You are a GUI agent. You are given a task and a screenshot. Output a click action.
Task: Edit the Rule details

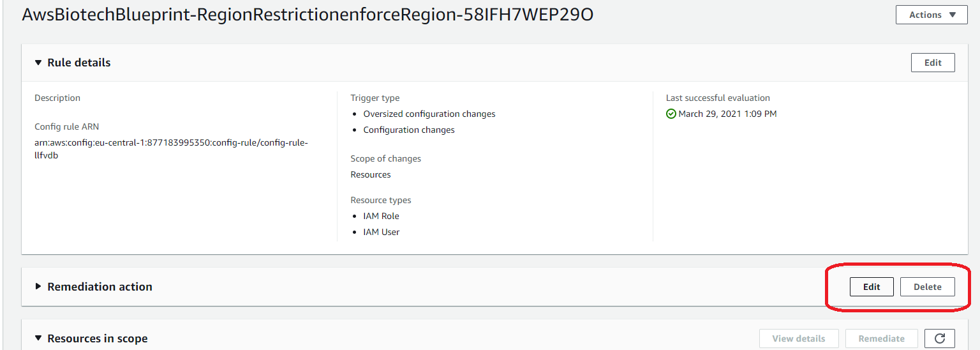click(x=933, y=63)
